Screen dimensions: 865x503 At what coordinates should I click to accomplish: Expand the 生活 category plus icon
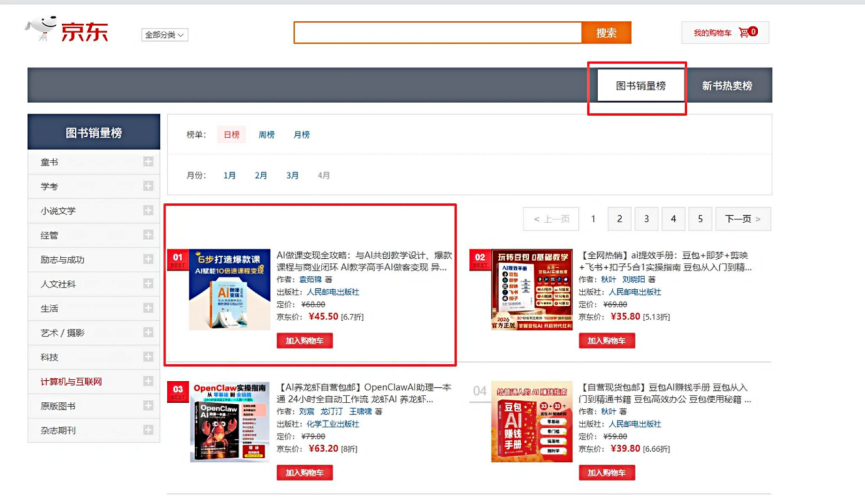[x=148, y=308]
